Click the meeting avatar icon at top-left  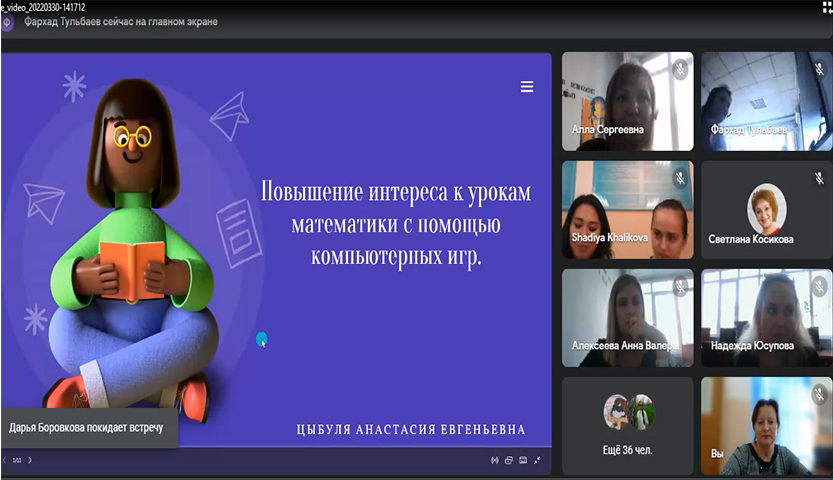(x=7, y=23)
